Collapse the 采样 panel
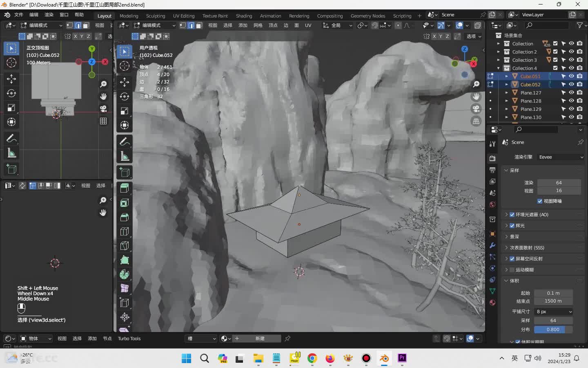 (x=506, y=171)
